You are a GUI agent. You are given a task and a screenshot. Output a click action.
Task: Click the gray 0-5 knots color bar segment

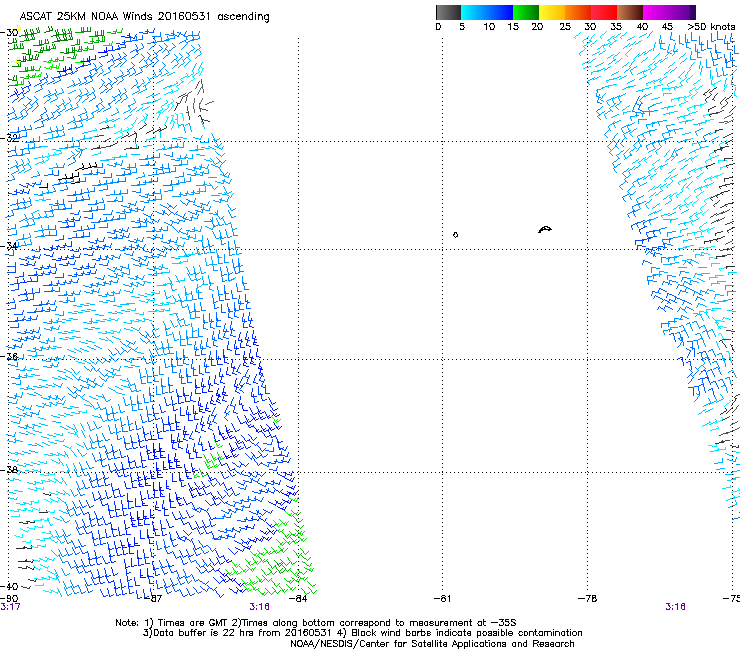coord(448,12)
